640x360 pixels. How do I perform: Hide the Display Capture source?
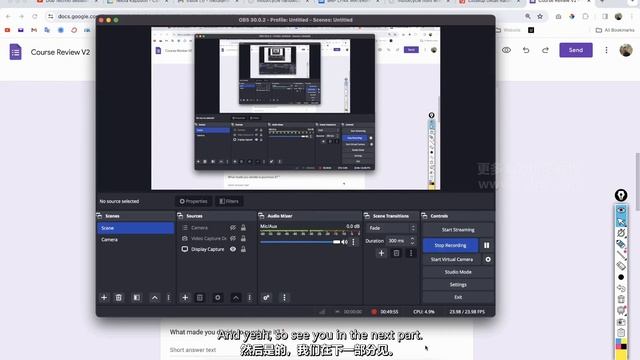(233, 249)
